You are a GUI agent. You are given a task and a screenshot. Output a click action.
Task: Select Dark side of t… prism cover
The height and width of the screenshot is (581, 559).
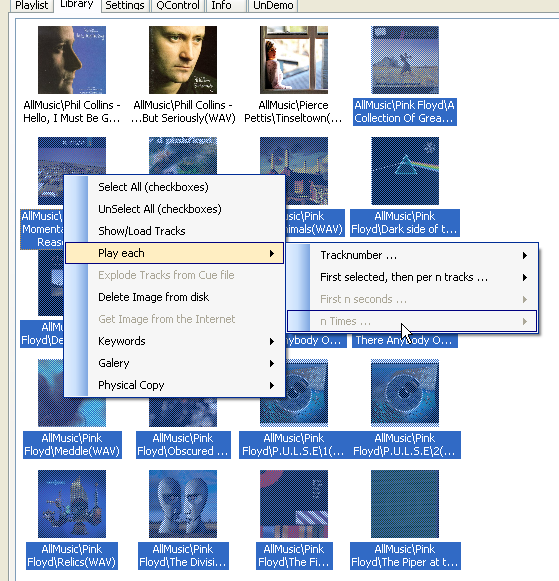(405, 171)
